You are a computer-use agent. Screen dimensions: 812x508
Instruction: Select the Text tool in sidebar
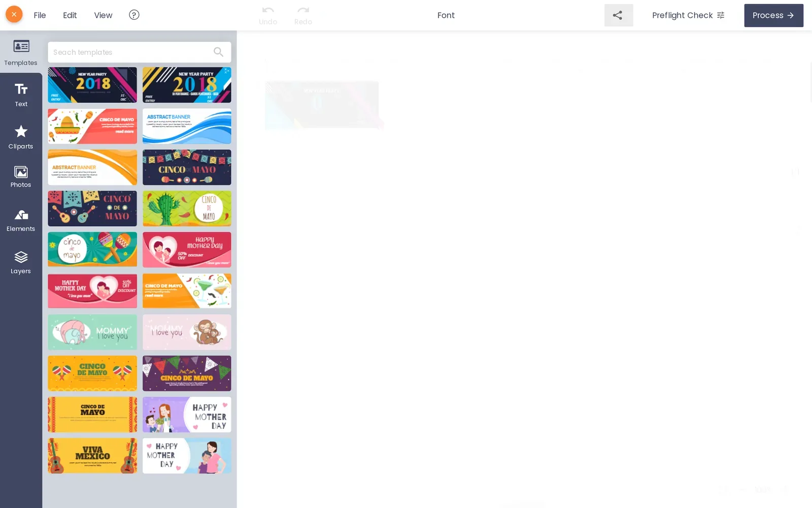coord(21,94)
